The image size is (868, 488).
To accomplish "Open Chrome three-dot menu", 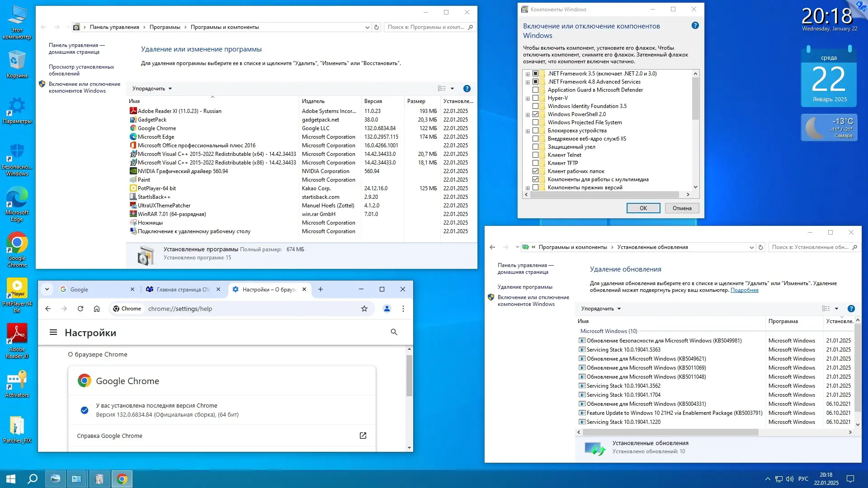I will pyautogui.click(x=403, y=309).
